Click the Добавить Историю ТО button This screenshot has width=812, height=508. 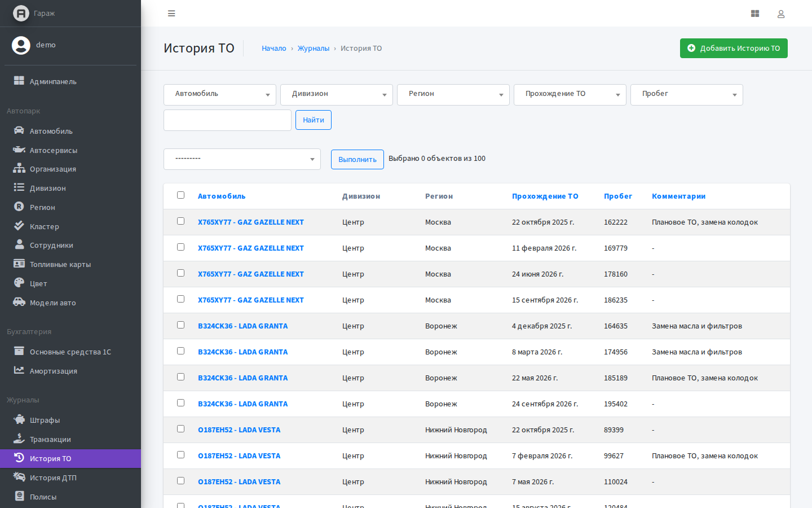click(734, 48)
